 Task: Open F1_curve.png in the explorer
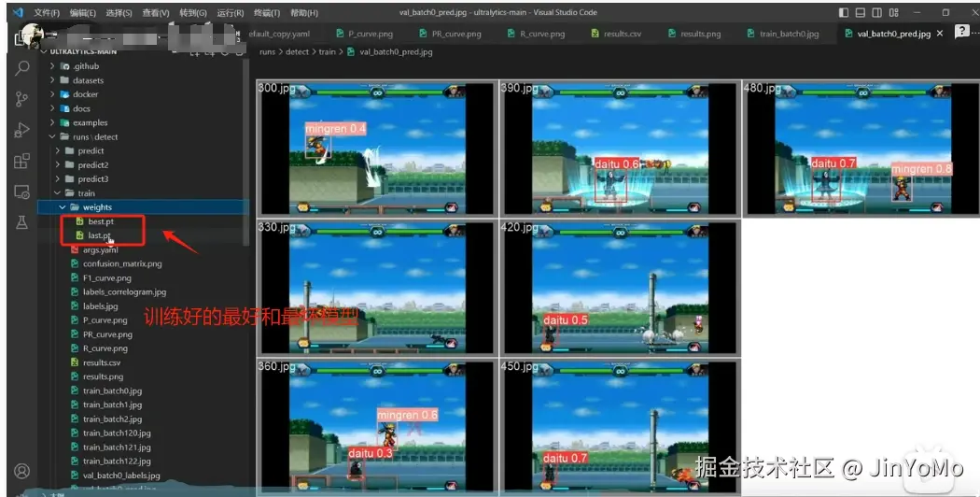[x=107, y=277]
